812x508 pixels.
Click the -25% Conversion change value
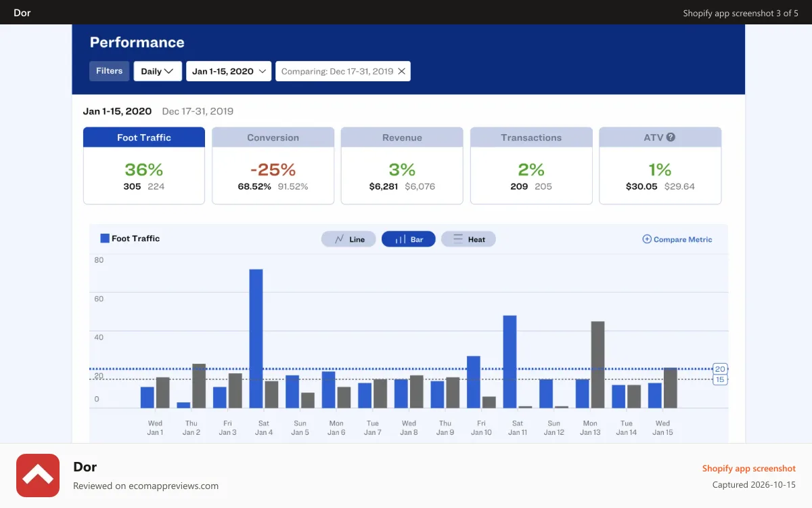(273, 169)
